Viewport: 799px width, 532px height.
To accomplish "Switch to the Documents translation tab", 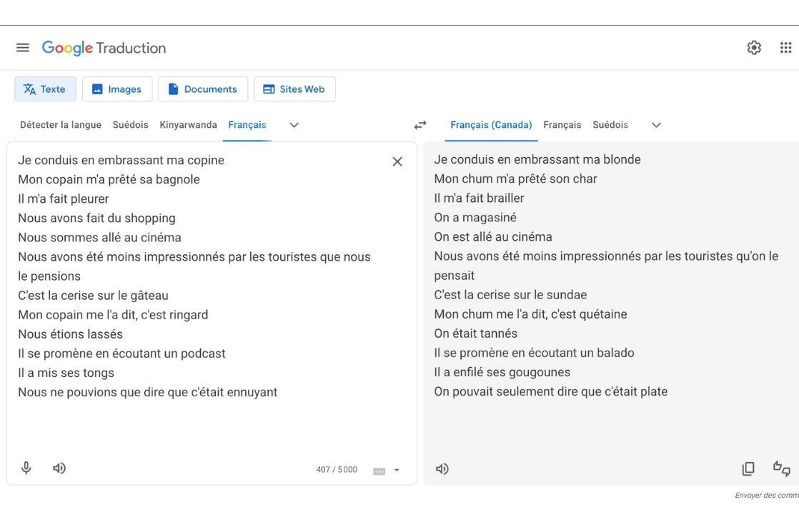I will tap(203, 89).
